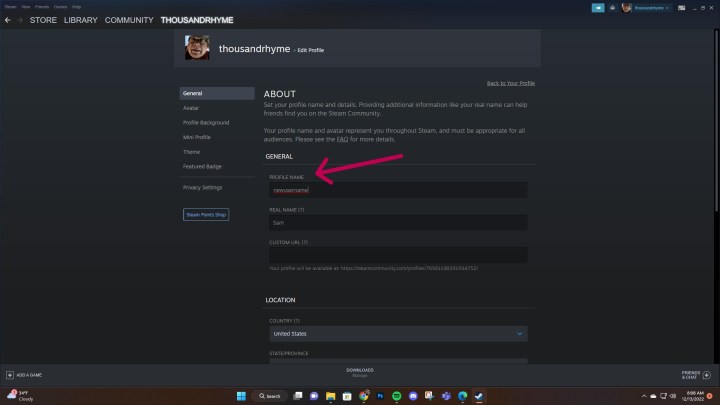This screenshot has height=405, width=720.
Task: Expand the Country dropdown showing United States
Action: [x=398, y=334]
